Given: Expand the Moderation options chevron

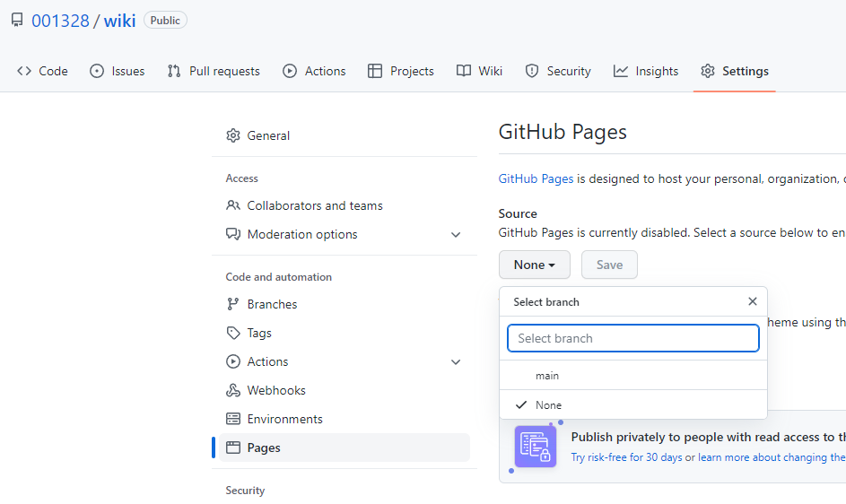Looking at the screenshot, I should point(456,235).
